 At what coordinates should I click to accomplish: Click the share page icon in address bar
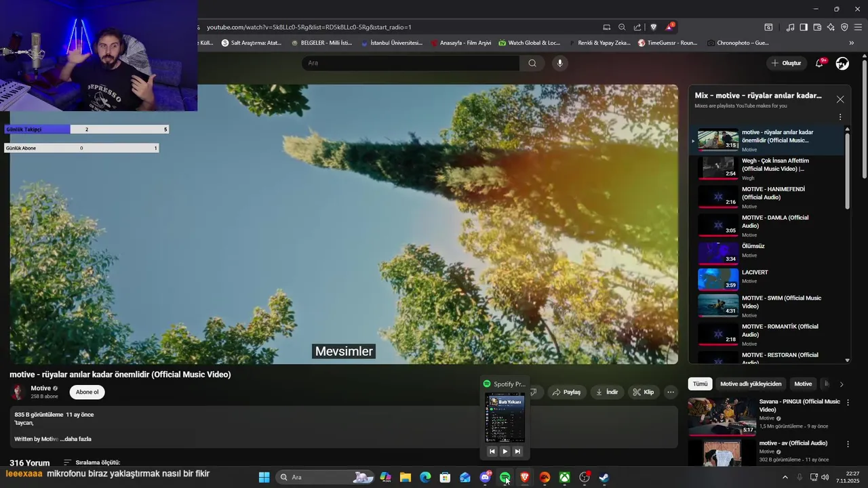(637, 27)
